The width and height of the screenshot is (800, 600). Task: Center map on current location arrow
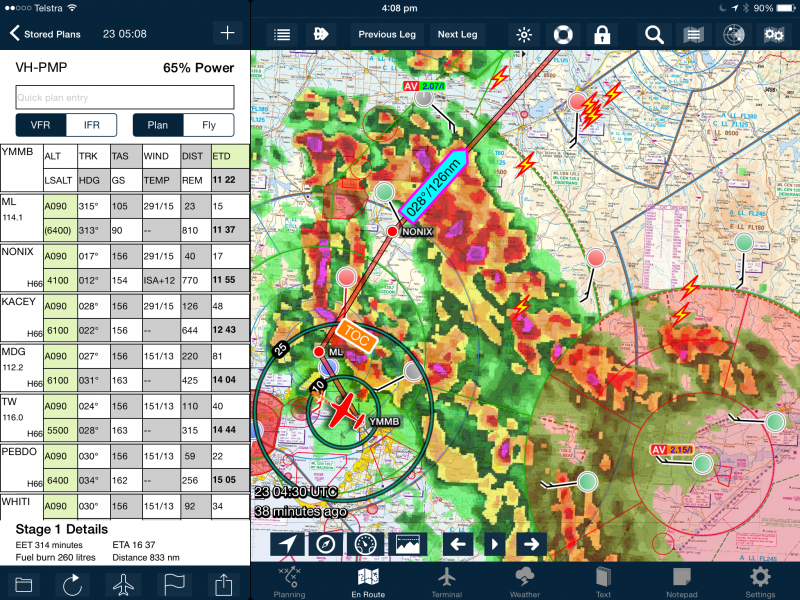288,544
